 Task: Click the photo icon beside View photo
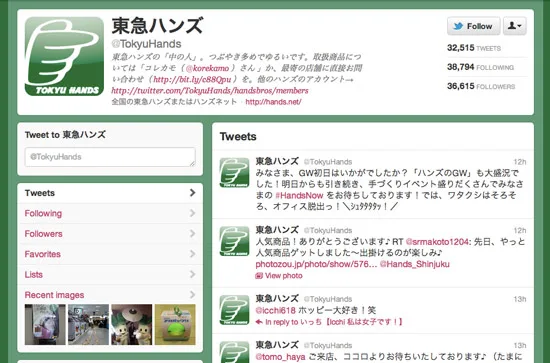(x=259, y=276)
